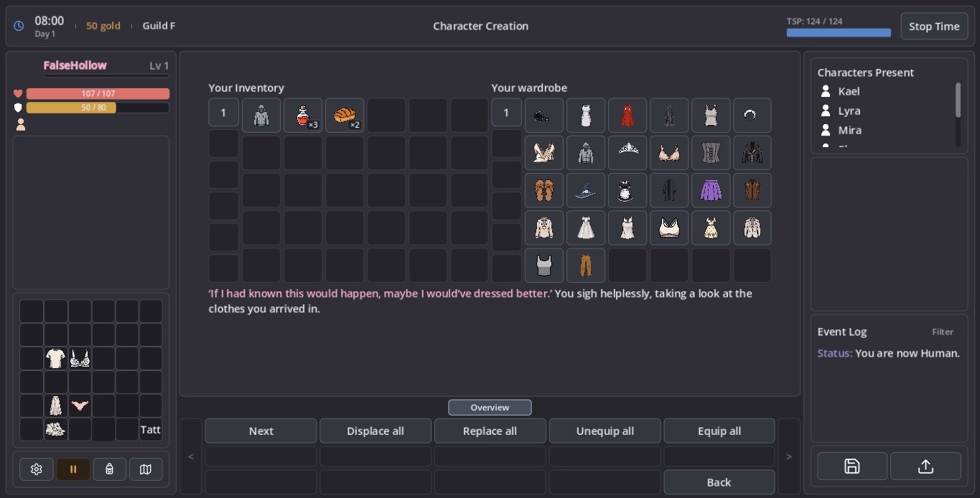
Task: Toggle the orange pause button
Action: 73,469
